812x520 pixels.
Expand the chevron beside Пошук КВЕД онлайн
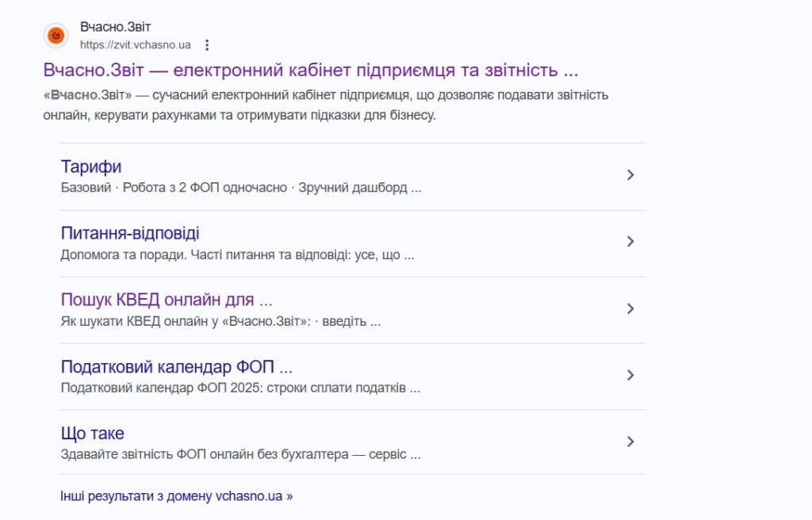[x=630, y=308]
